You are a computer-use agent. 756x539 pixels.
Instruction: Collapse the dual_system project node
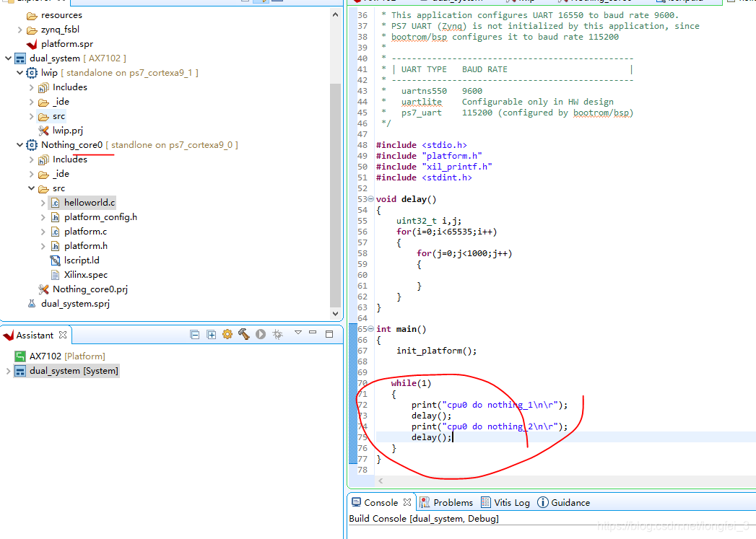pos(8,58)
